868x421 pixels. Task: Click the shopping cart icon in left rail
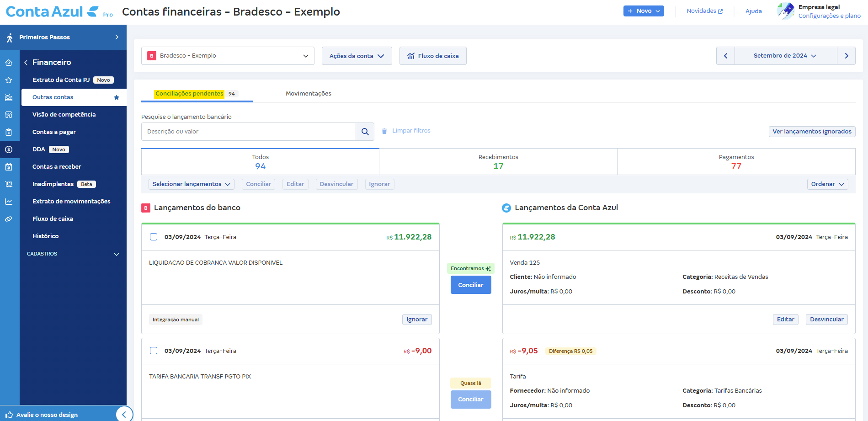9,184
